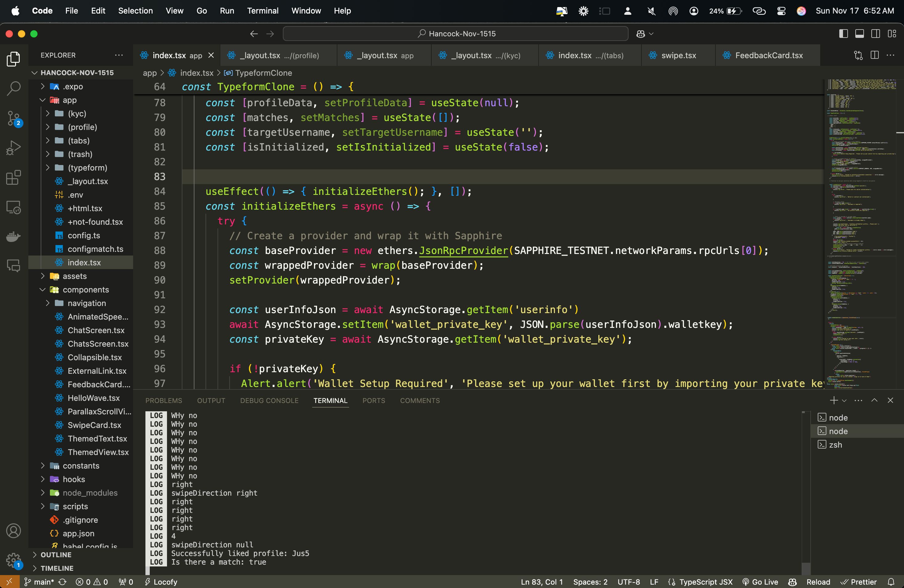Viewport: 904px width, 588px height.
Task: Open the new terminal launch profile dropdown
Action: pos(844,400)
